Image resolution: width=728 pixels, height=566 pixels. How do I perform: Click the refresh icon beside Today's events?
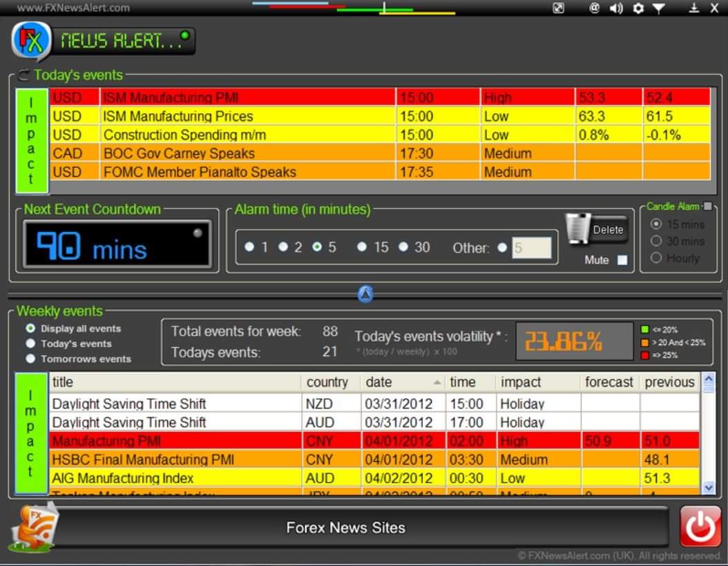pyautogui.click(x=23, y=75)
